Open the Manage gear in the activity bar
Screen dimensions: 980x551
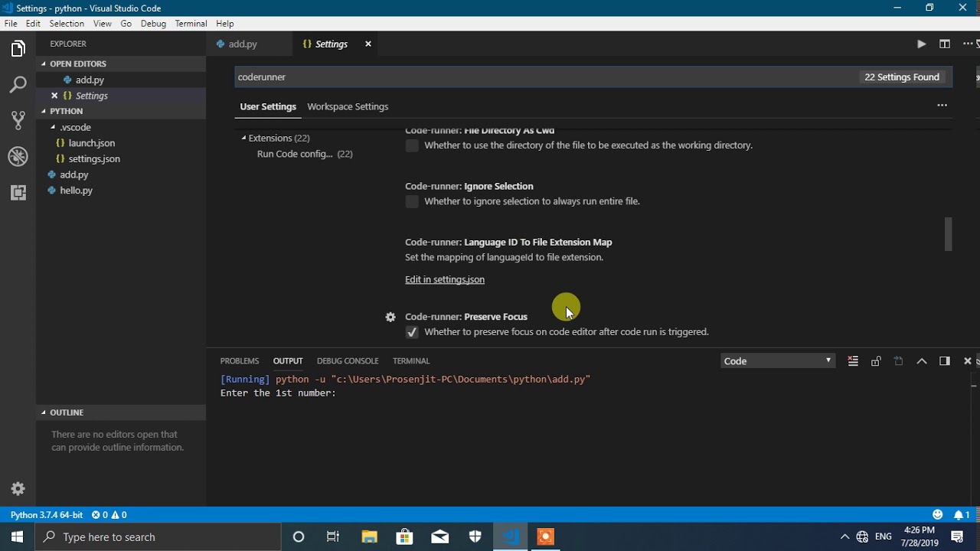(x=18, y=488)
